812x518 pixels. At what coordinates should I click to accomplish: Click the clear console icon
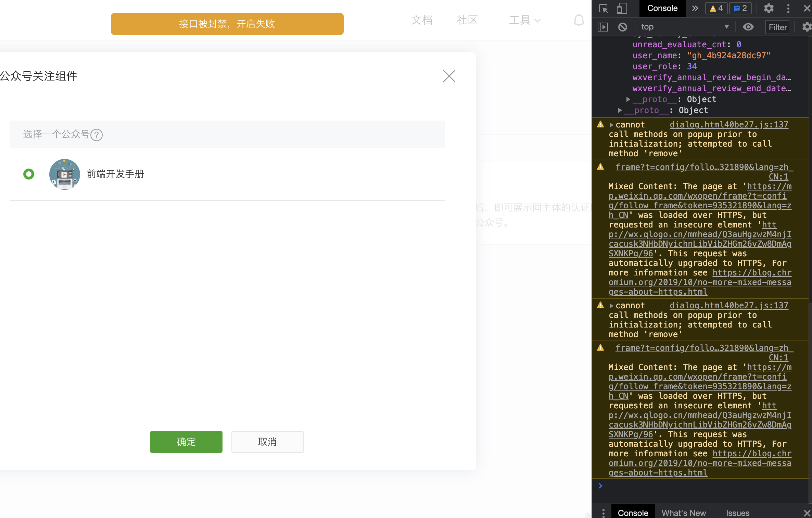pos(623,27)
